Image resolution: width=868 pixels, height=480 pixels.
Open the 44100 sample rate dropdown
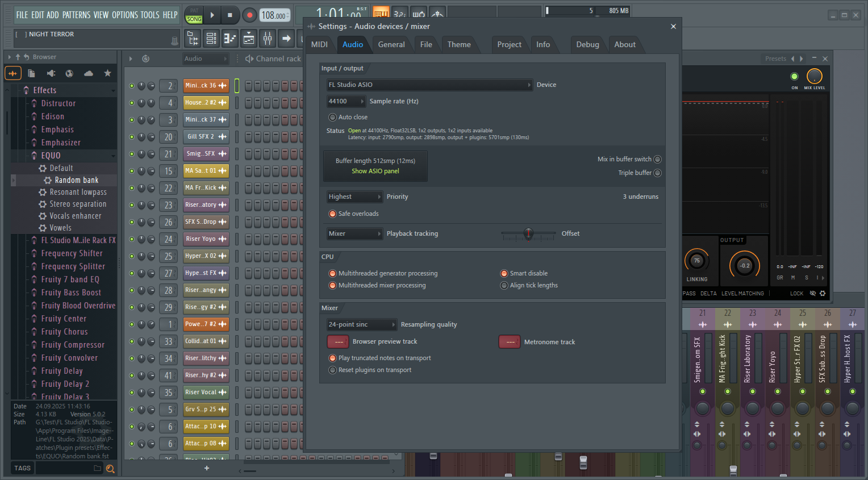(346, 102)
